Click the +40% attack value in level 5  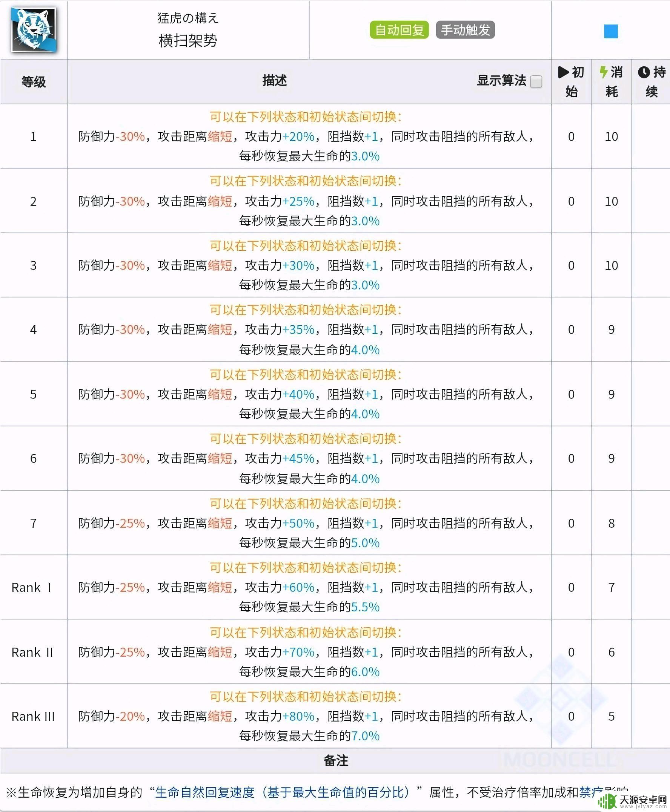[298, 394]
